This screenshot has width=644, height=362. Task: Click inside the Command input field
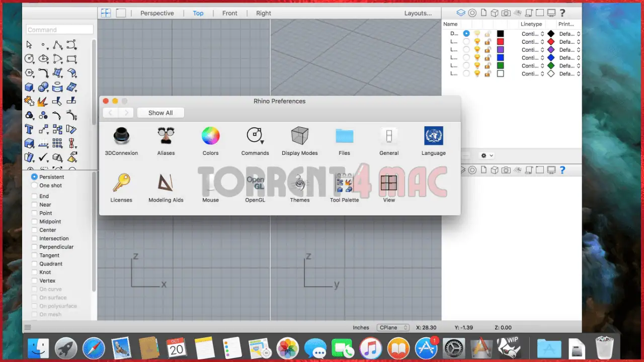coord(59,29)
